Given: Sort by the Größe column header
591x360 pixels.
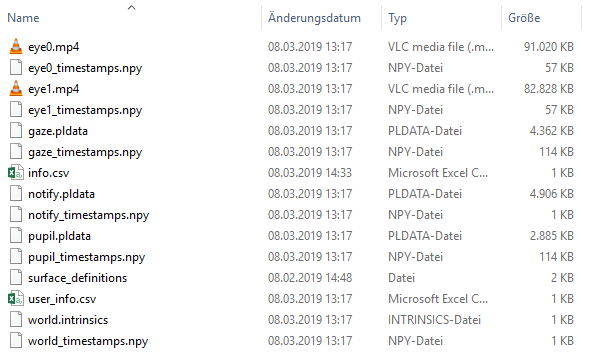Looking at the screenshot, I should pos(524,18).
